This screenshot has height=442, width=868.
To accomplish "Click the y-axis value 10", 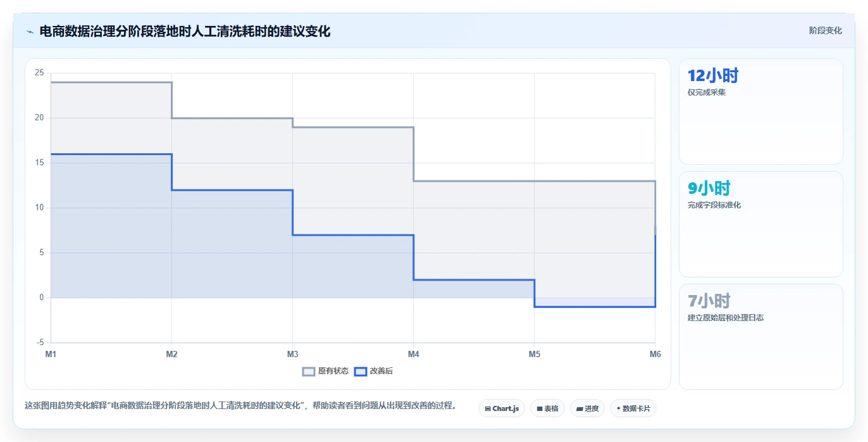I will click(39, 208).
